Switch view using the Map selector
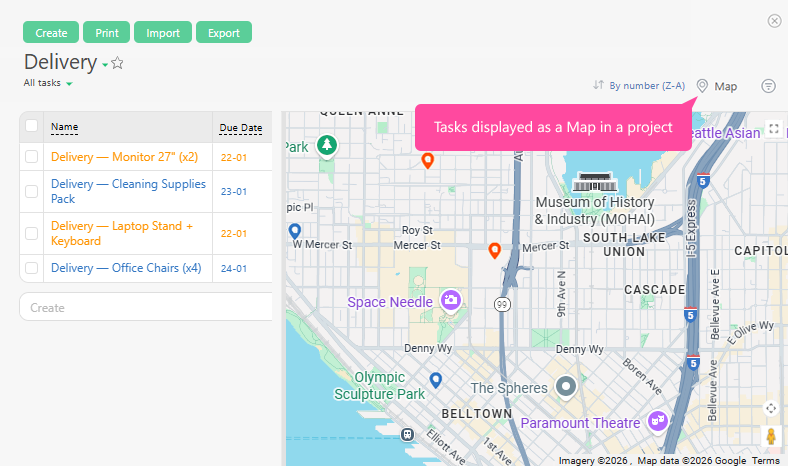Image resolution: width=788 pixels, height=466 pixels. click(717, 86)
